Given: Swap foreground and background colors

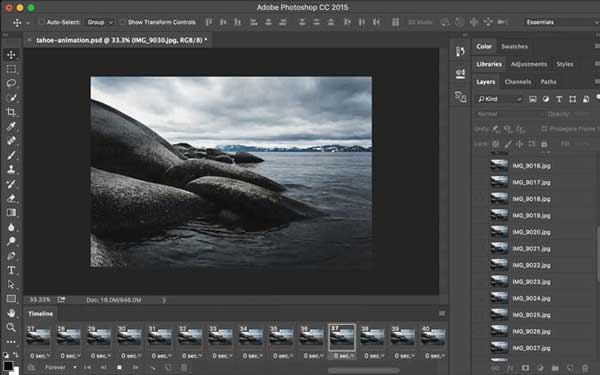Looking at the screenshot, I should (x=16, y=355).
